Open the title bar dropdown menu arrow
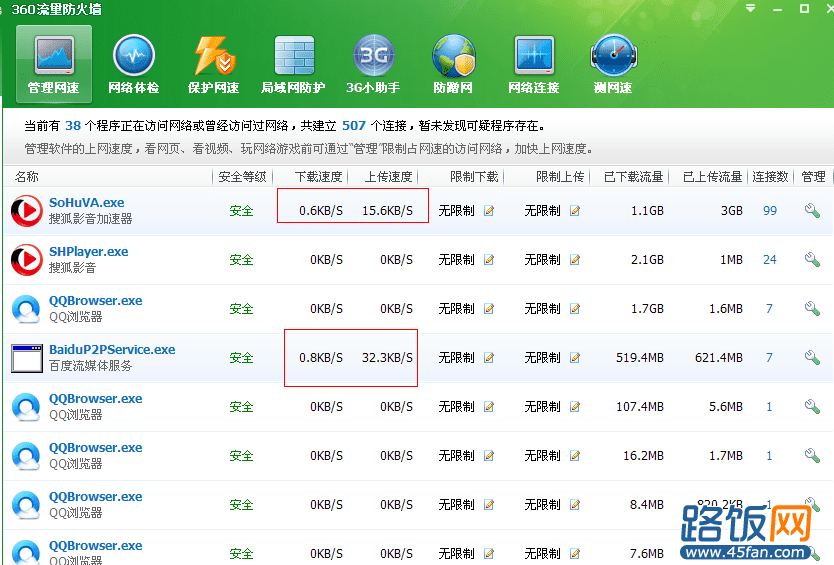834x565 pixels. [x=750, y=8]
